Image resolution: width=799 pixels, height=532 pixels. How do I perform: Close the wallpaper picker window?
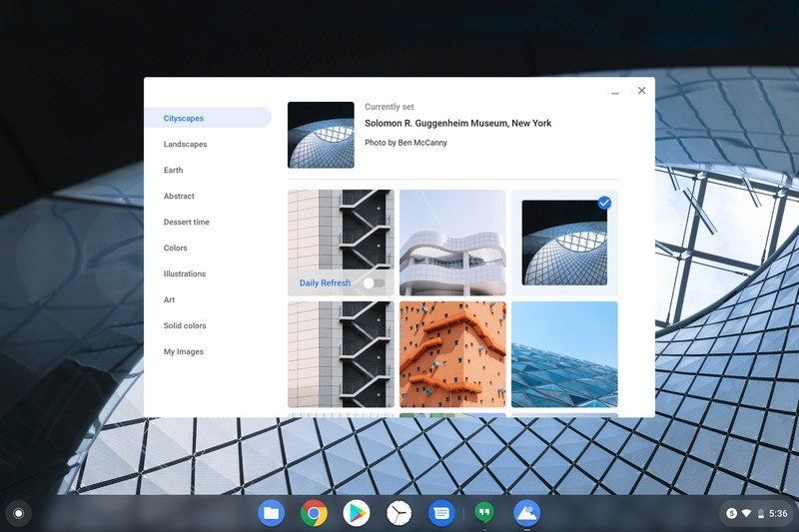(x=641, y=90)
